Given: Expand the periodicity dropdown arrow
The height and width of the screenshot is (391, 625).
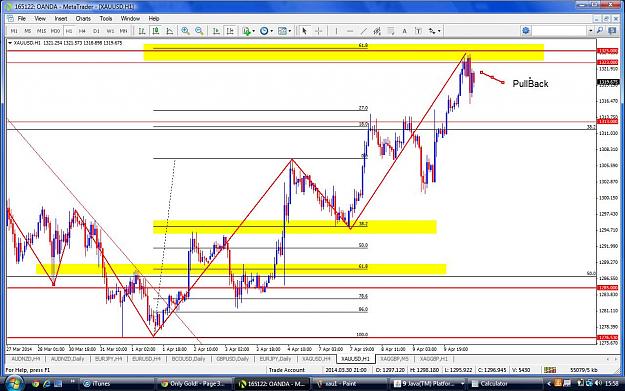Looking at the screenshot, I should click(272, 31).
